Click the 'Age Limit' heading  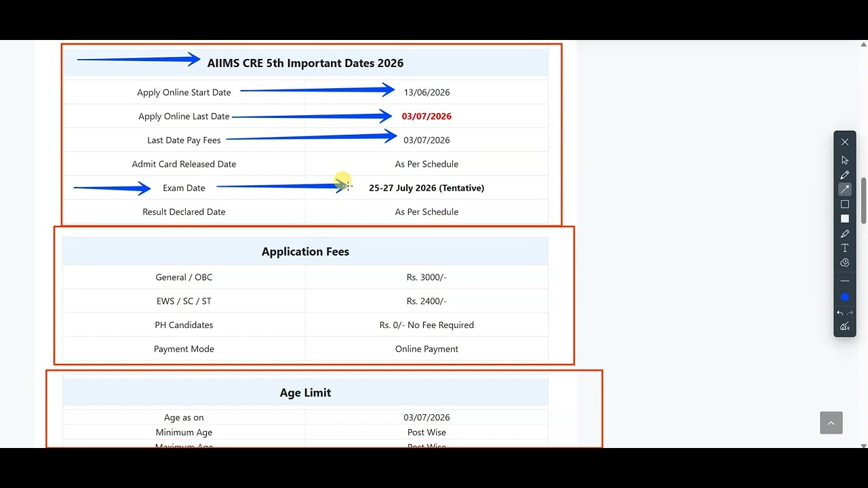pos(305,392)
